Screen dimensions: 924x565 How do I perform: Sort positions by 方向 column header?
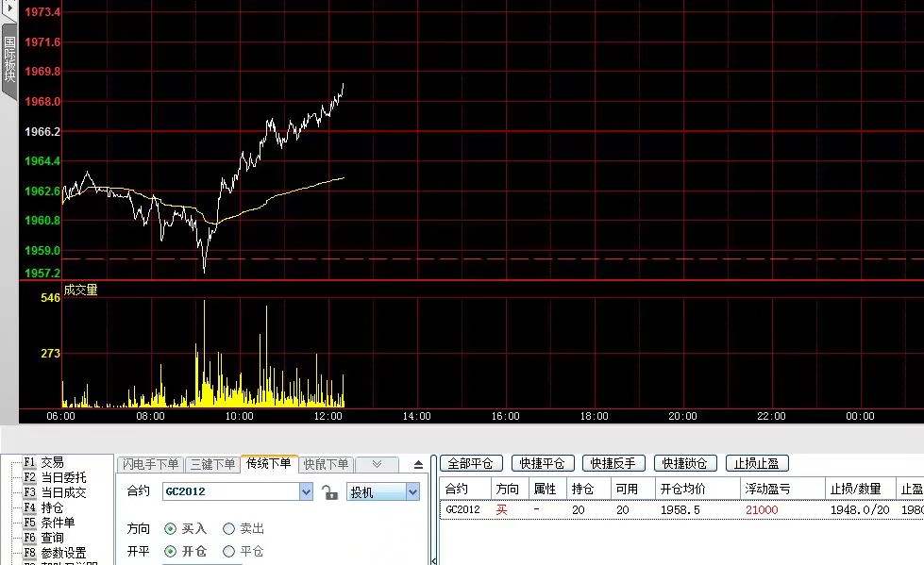pyautogui.click(x=508, y=489)
